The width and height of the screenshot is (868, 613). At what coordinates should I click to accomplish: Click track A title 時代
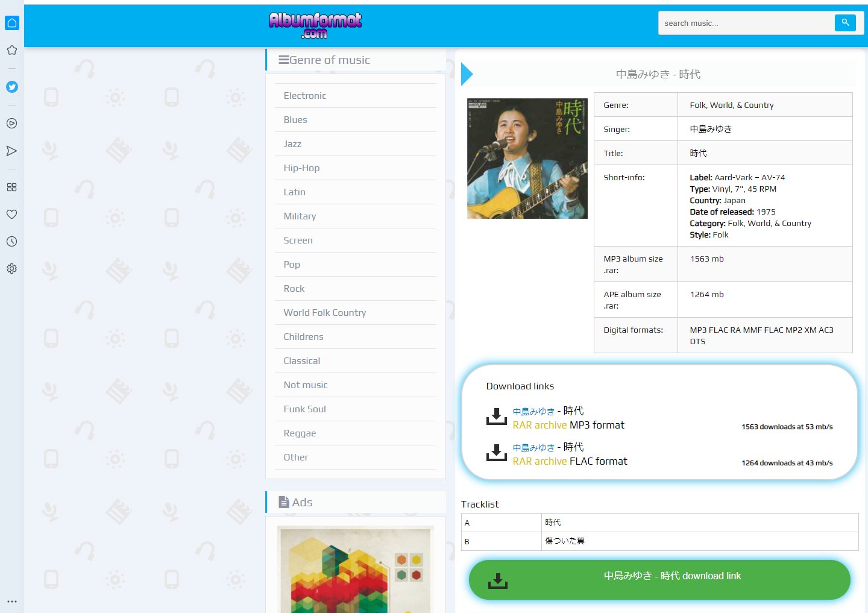(553, 523)
